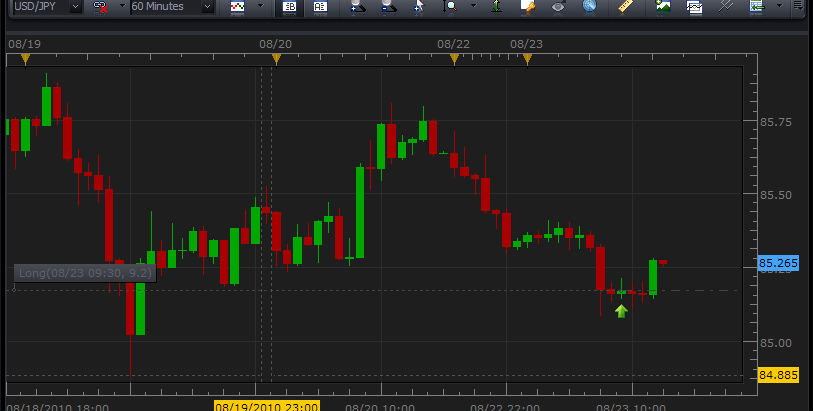The image size is (813, 411).
Task: Click the 85.00 price axis label
Action: pyautogui.click(x=776, y=343)
